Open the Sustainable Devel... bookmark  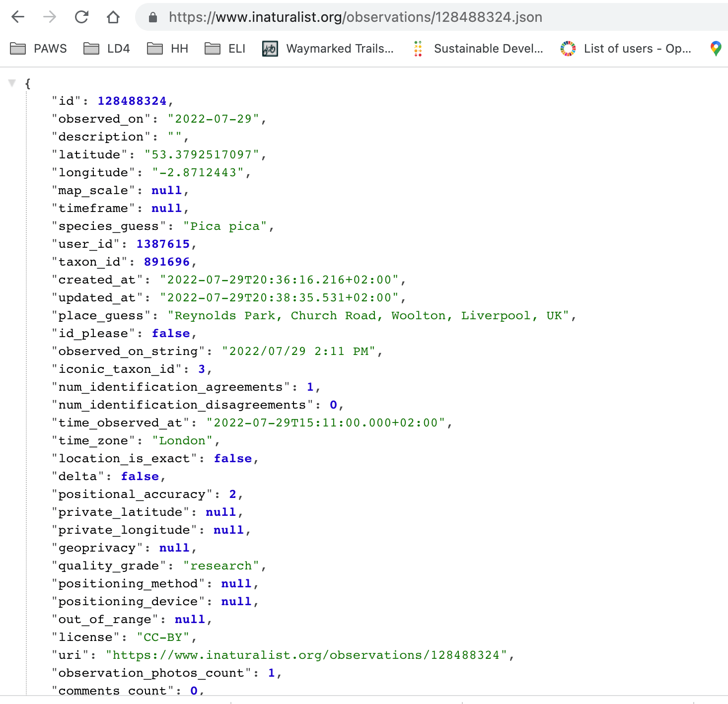[x=478, y=49]
